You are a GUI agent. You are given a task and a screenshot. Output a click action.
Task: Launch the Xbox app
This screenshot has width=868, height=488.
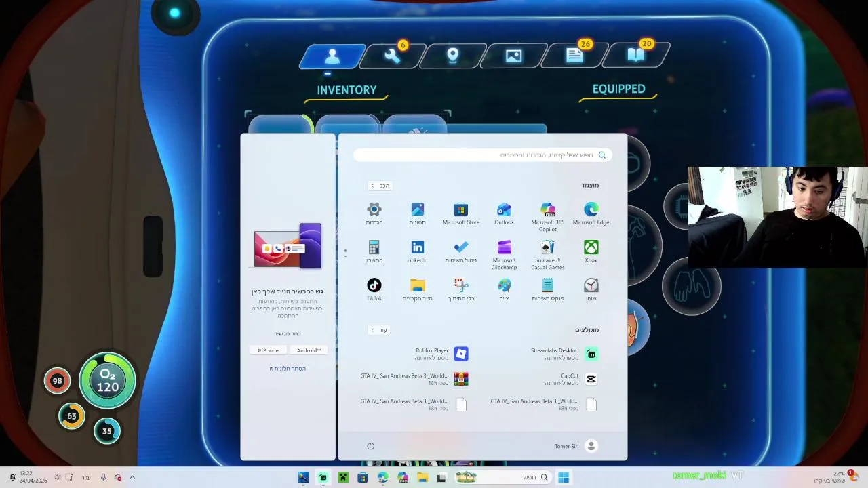tap(591, 252)
